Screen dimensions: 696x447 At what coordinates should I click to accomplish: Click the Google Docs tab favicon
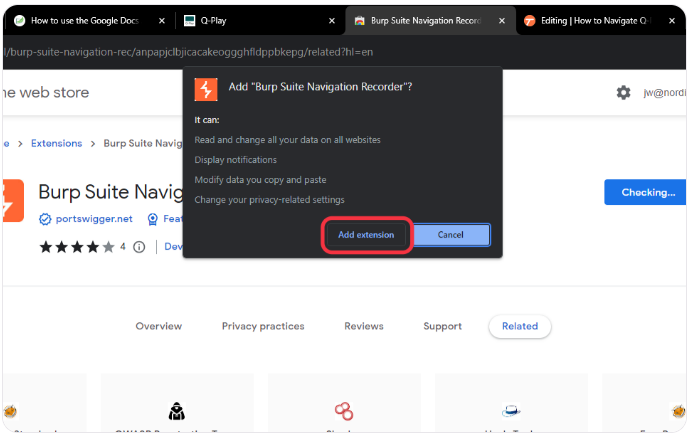point(20,21)
